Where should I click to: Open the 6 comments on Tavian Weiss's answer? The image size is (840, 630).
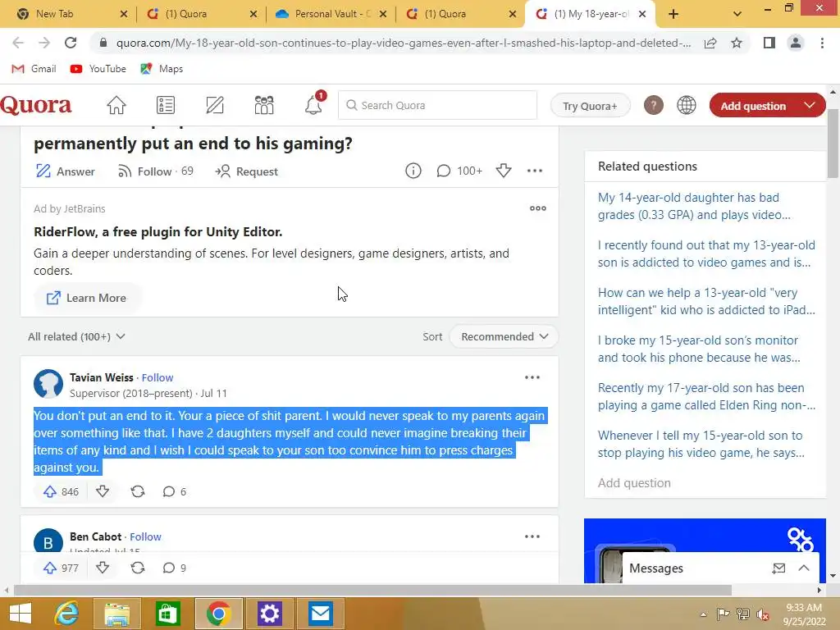[175, 492]
